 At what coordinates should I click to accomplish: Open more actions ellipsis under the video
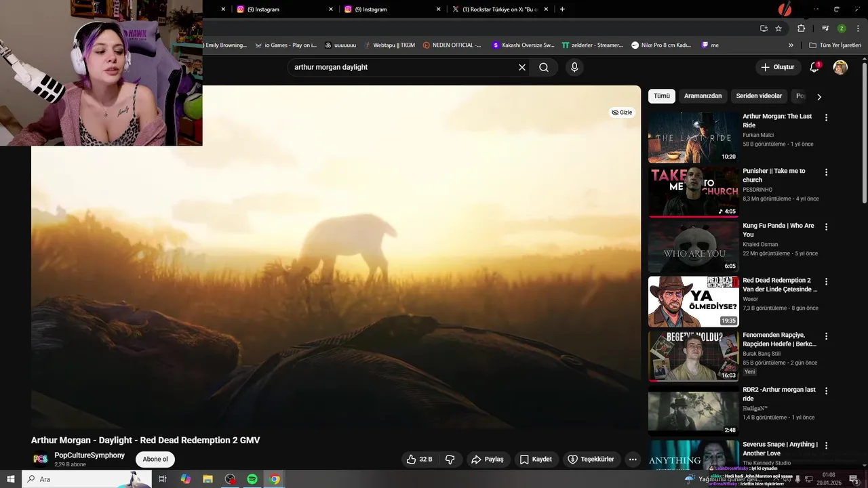coord(633,460)
